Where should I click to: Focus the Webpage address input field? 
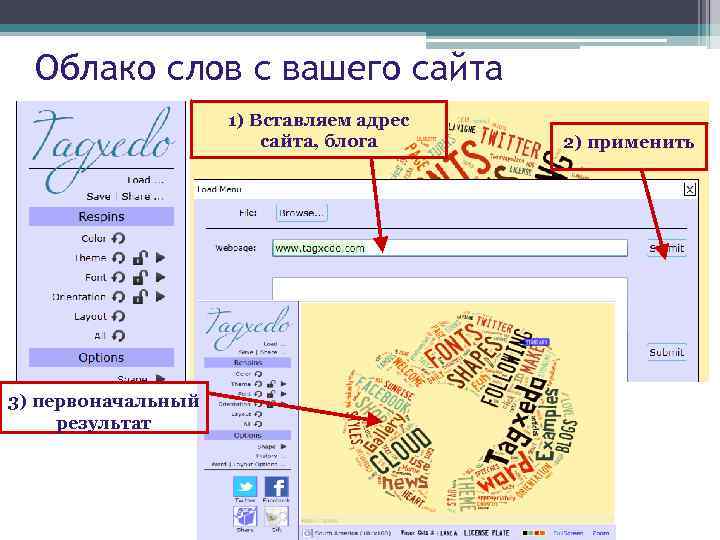pyautogui.click(x=450, y=248)
